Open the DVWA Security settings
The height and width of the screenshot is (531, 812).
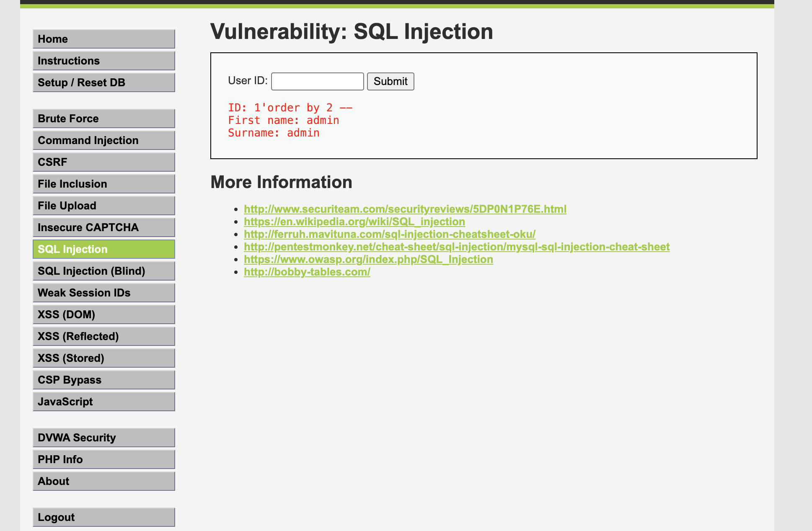(103, 438)
